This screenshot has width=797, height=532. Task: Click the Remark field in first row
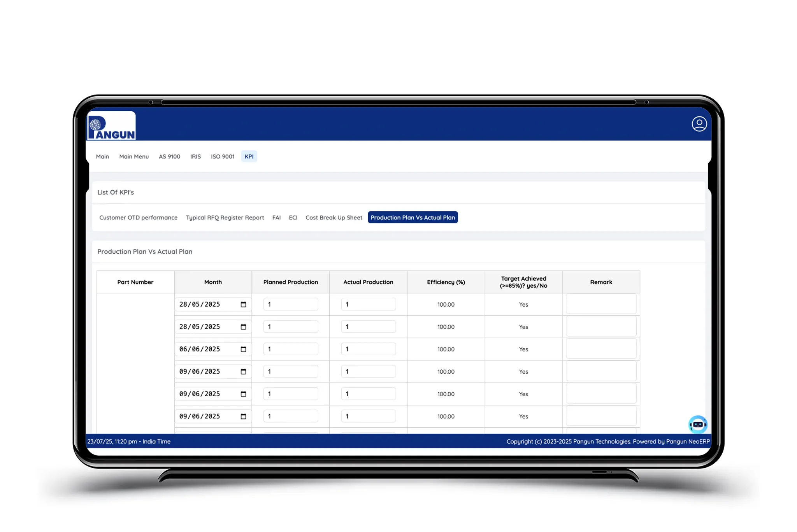click(601, 304)
